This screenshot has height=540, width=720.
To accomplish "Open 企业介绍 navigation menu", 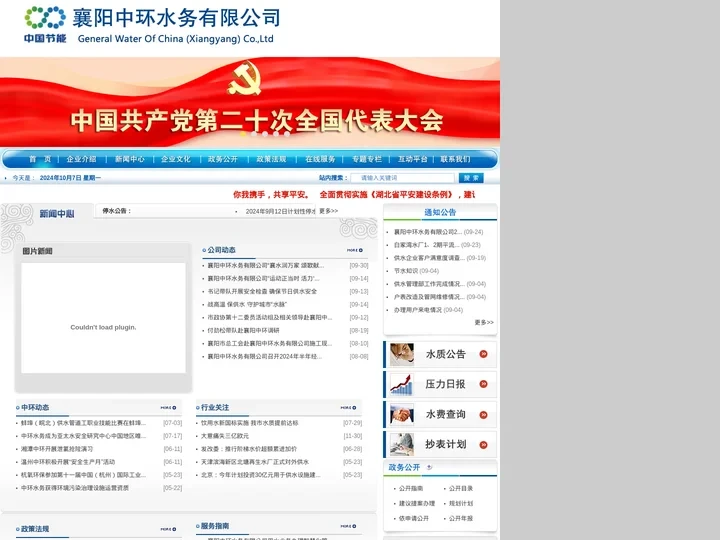I will (81, 159).
